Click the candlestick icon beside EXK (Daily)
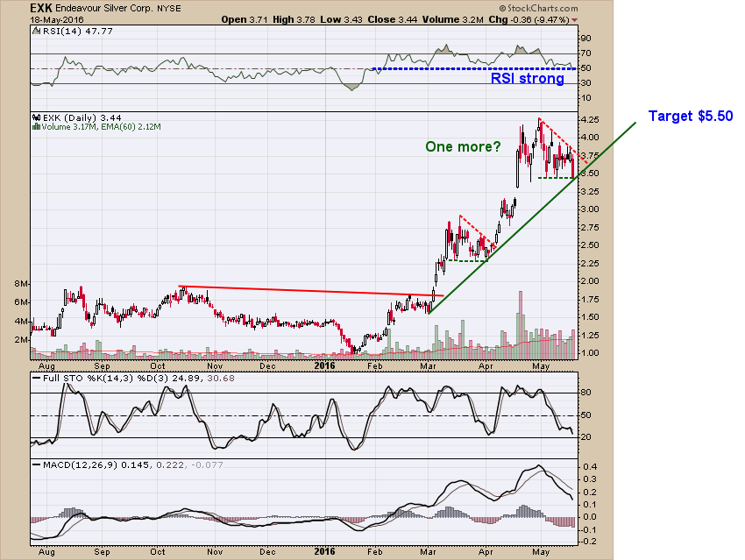 coord(36,117)
